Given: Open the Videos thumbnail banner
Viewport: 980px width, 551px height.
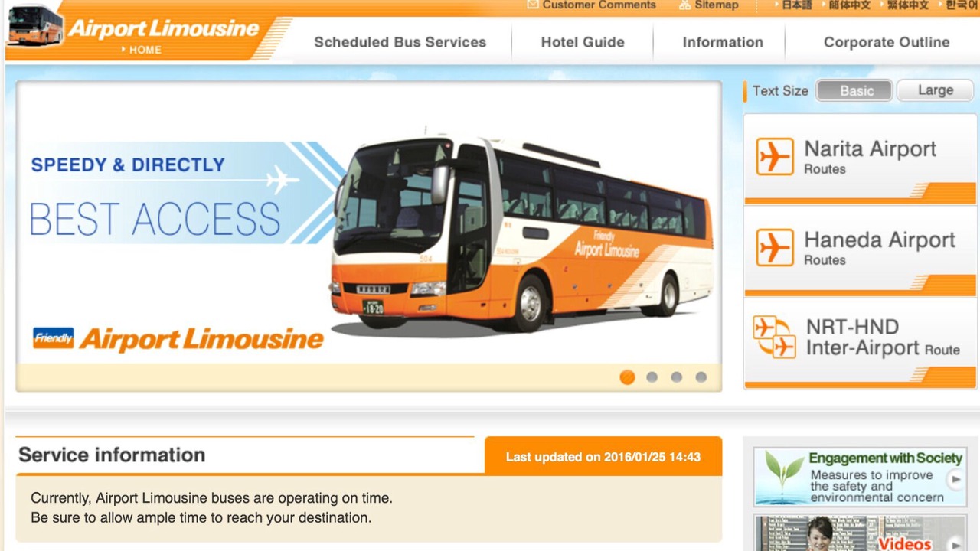Looking at the screenshot, I should pos(860,533).
